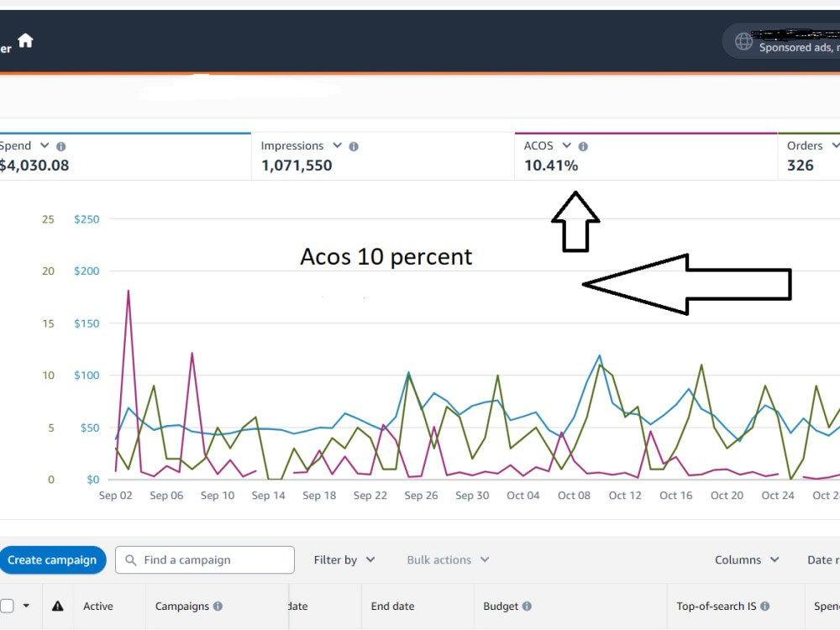Image resolution: width=840 pixels, height=630 pixels.
Task: Sort by the Active column header
Action: (x=98, y=606)
